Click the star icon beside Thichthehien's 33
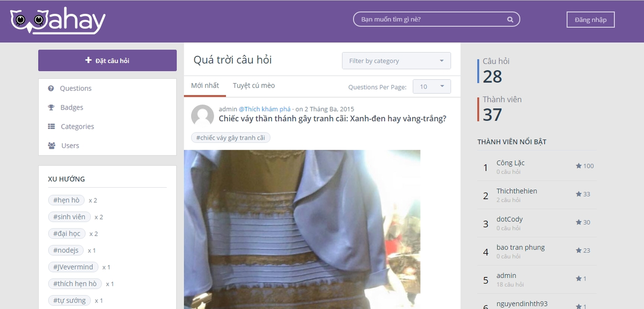Screen dimensions: 644x309 coord(579,194)
